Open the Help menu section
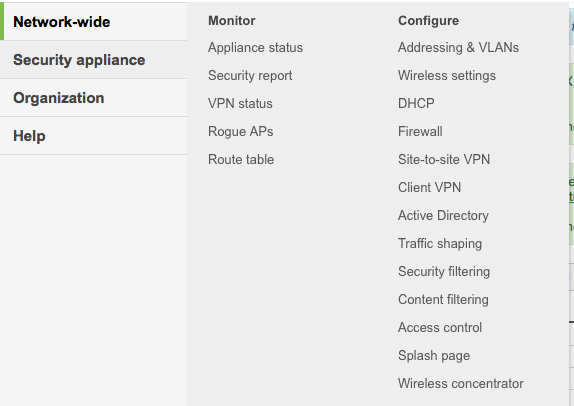Viewport: 574px width, 406px height. click(29, 136)
